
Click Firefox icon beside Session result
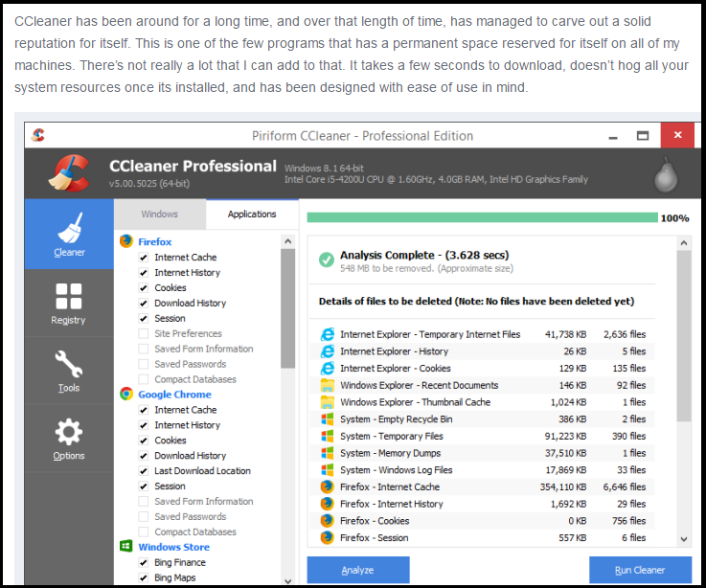tap(328, 537)
